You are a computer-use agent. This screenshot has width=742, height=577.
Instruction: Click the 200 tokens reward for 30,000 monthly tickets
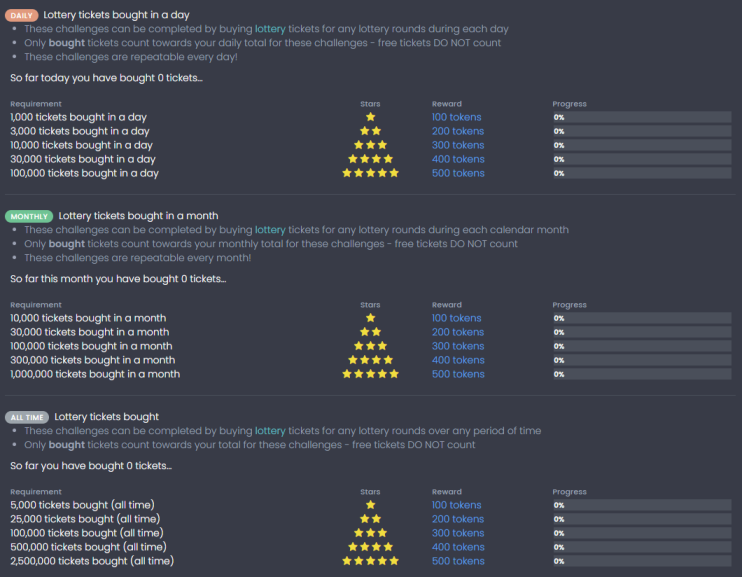coord(458,332)
